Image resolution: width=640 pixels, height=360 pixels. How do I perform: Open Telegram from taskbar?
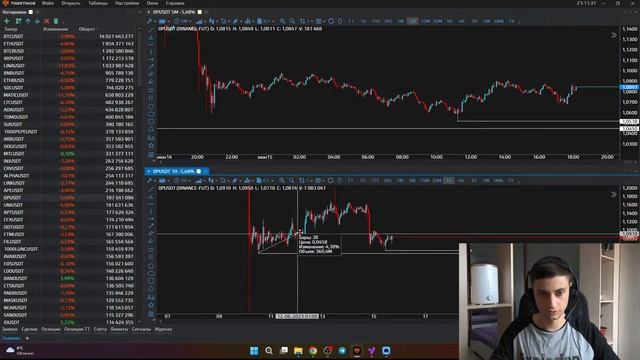(342, 351)
